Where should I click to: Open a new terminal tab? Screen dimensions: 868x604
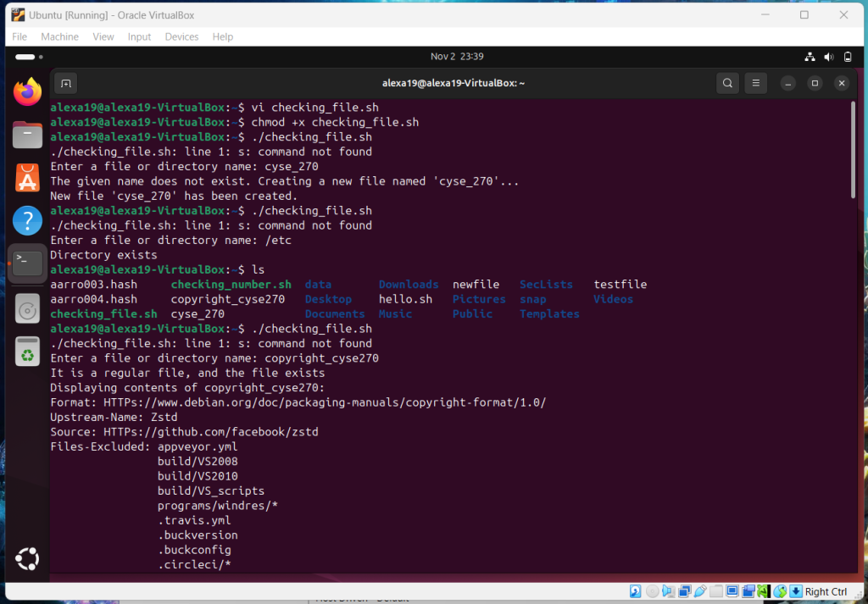click(x=66, y=83)
